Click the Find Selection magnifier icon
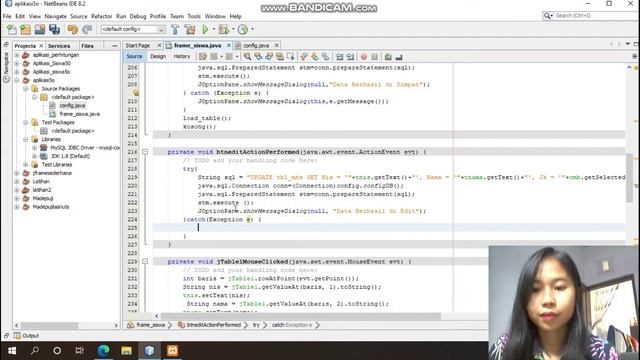This screenshot has height=360, width=640. tap(247, 57)
